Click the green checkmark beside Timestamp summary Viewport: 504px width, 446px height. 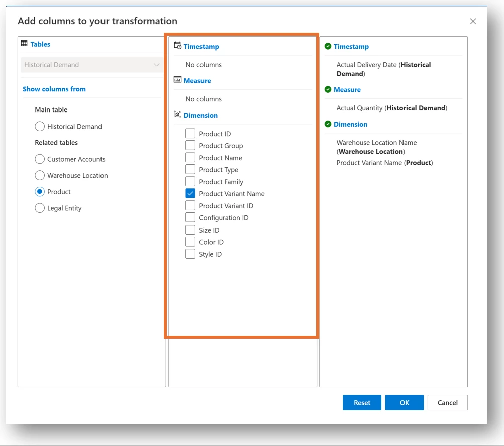(328, 46)
